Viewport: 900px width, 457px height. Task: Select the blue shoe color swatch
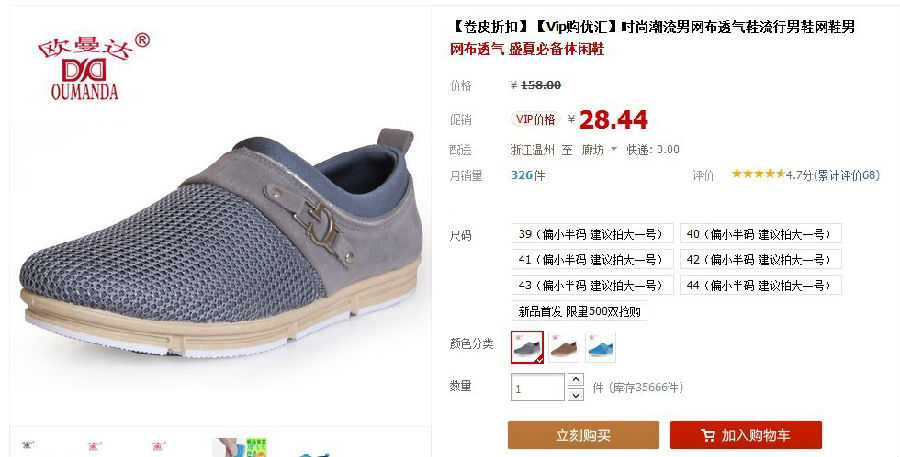[600, 347]
